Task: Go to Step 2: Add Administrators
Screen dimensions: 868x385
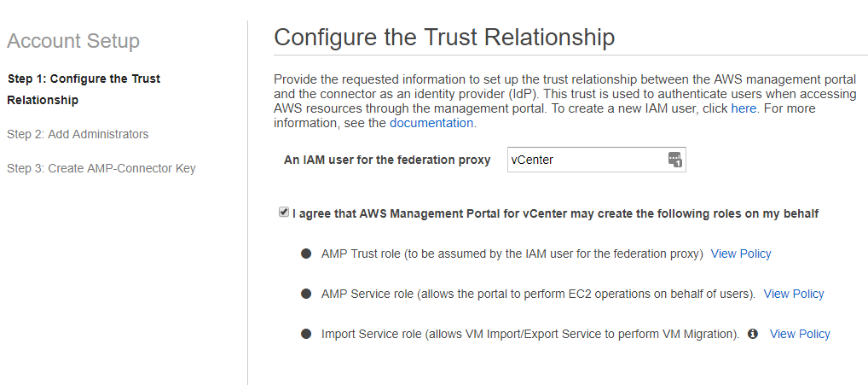Action: (x=78, y=134)
